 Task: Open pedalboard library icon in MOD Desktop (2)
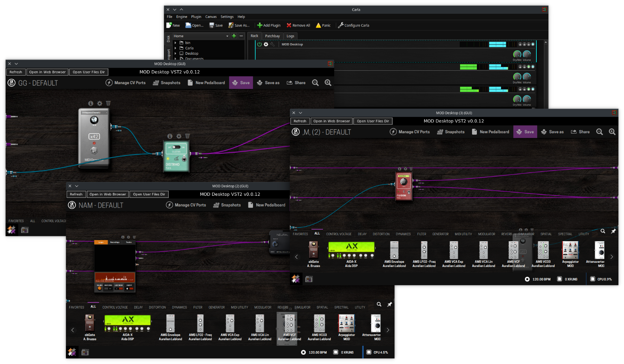pyautogui.click(x=85, y=352)
